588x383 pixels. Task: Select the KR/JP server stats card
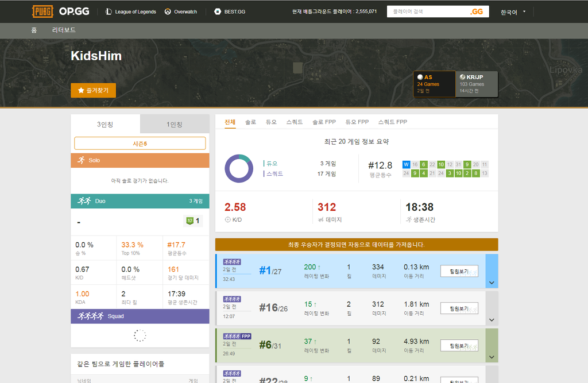(x=477, y=84)
